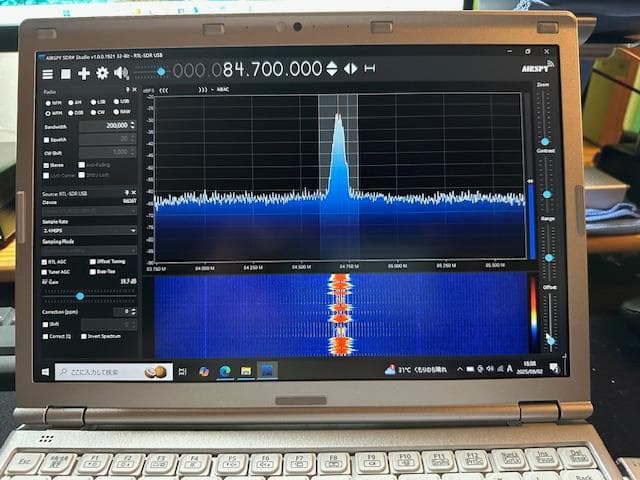Open File Explorer from the taskbar
The width and height of the screenshot is (640, 480).
[x=246, y=371]
